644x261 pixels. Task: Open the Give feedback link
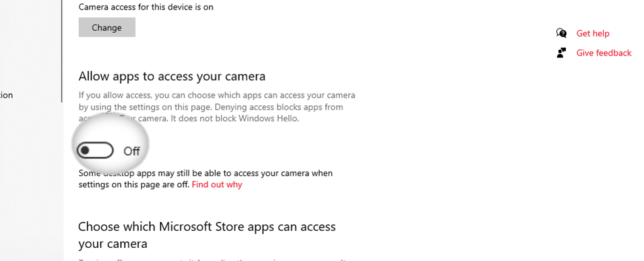[603, 53]
